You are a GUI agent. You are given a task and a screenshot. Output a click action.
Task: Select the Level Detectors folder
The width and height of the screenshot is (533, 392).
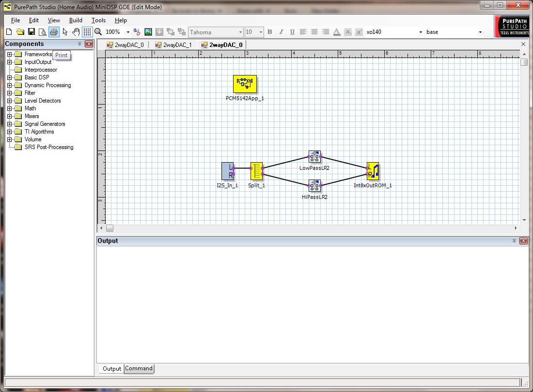(x=43, y=101)
